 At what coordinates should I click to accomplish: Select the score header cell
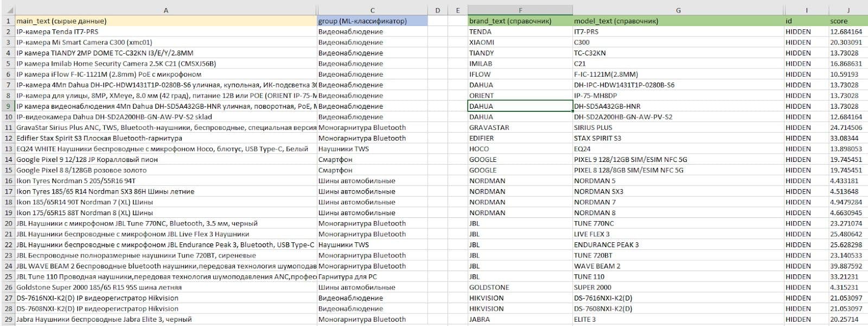(x=848, y=21)
